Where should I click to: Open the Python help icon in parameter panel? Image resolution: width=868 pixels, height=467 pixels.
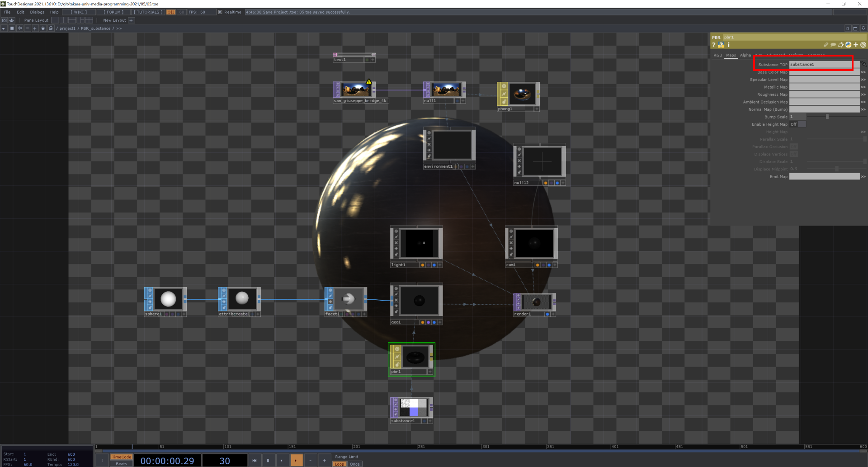pos(721,45)
